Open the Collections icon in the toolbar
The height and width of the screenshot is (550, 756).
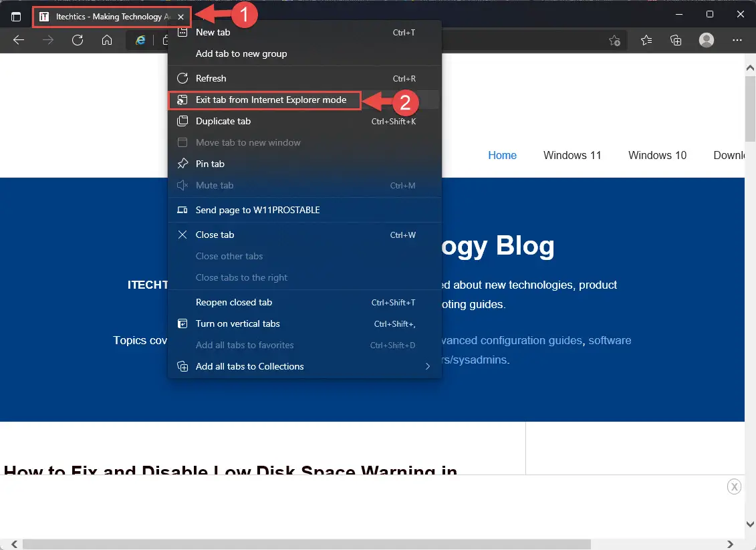(x=676, y=40)
